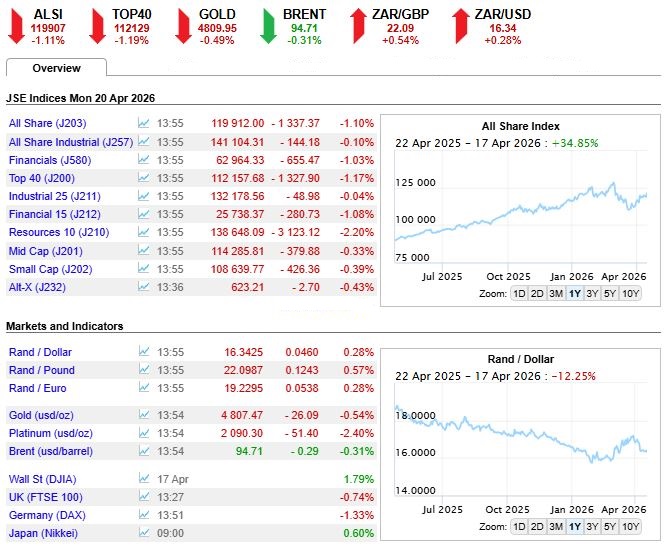669x546 pixels.
Task: Follow the Platinum (usd/oz) link
Action: click(x=51, y=433)
